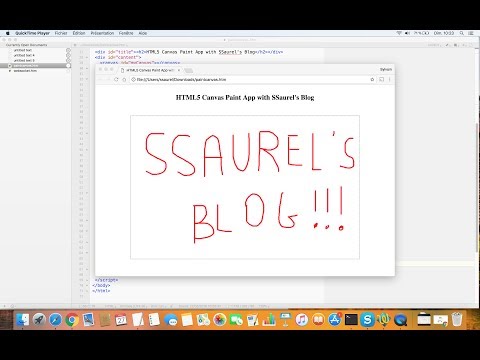This screenshot has width=480, height=360.
Task: Open the Aide menu
Action: point(143,33)
